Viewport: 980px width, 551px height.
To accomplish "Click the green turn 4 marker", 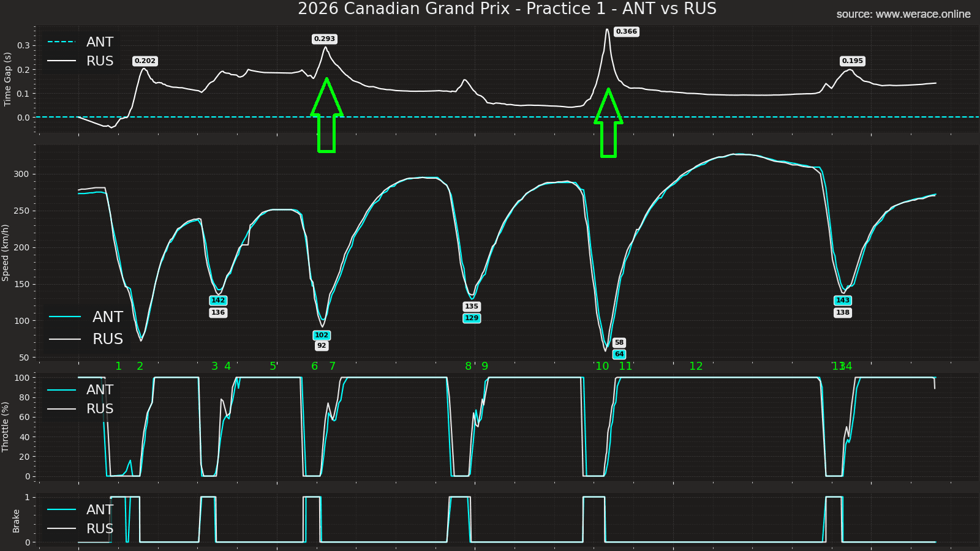I will 228,366.
